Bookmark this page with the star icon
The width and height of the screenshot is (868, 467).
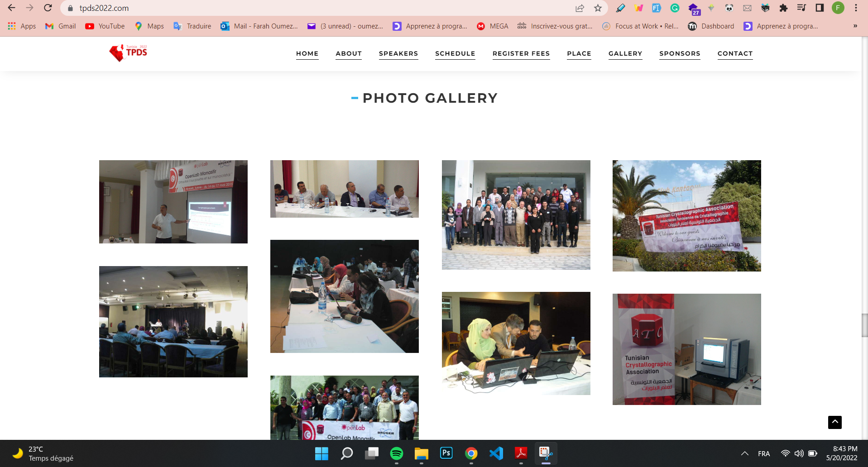point(598,8)
